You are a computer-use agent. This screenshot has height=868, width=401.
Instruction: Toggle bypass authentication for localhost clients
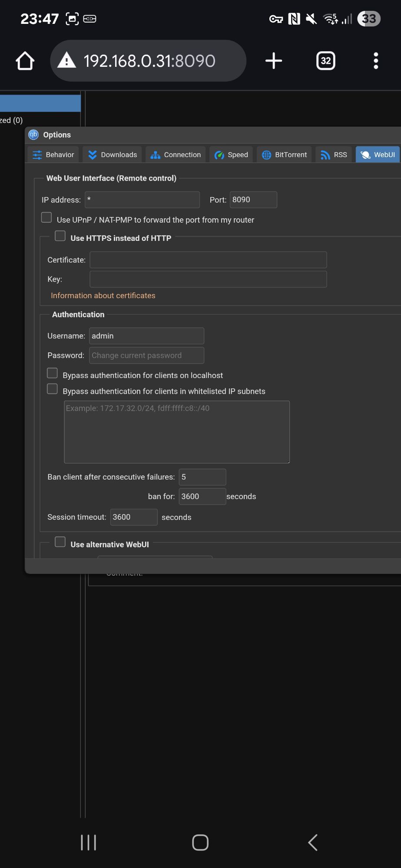point(53,373)
